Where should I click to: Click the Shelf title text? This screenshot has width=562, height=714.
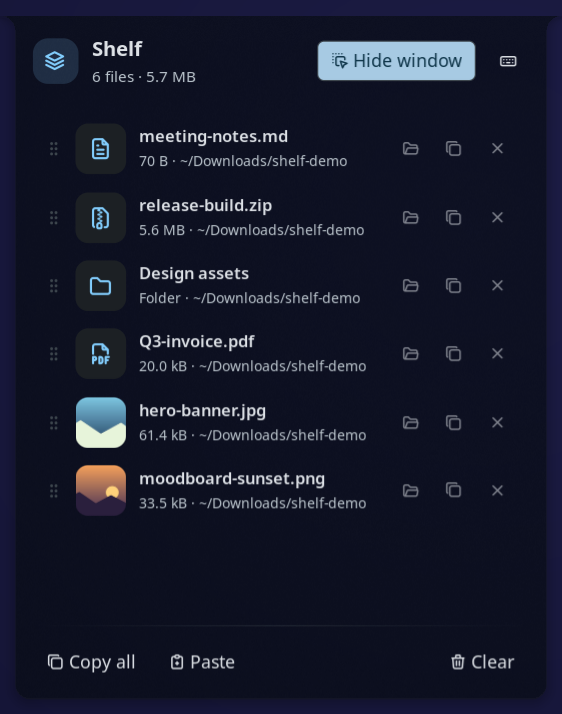pyautogui.click(x=117, y=49)
